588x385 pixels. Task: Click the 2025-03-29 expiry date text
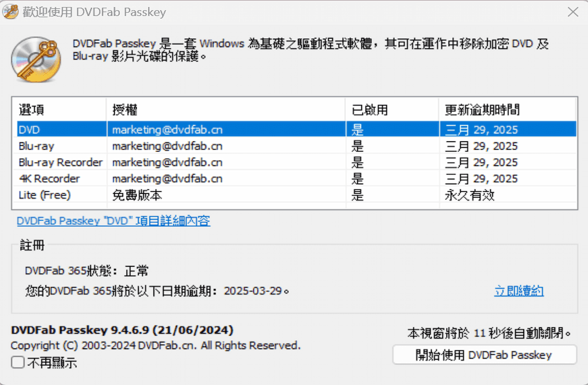(253, 291)
